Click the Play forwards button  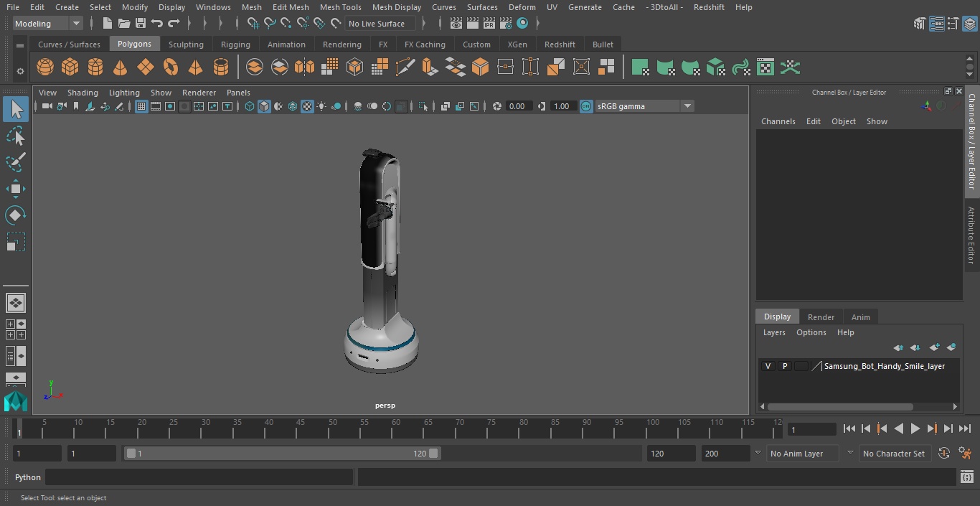[915, 428]
